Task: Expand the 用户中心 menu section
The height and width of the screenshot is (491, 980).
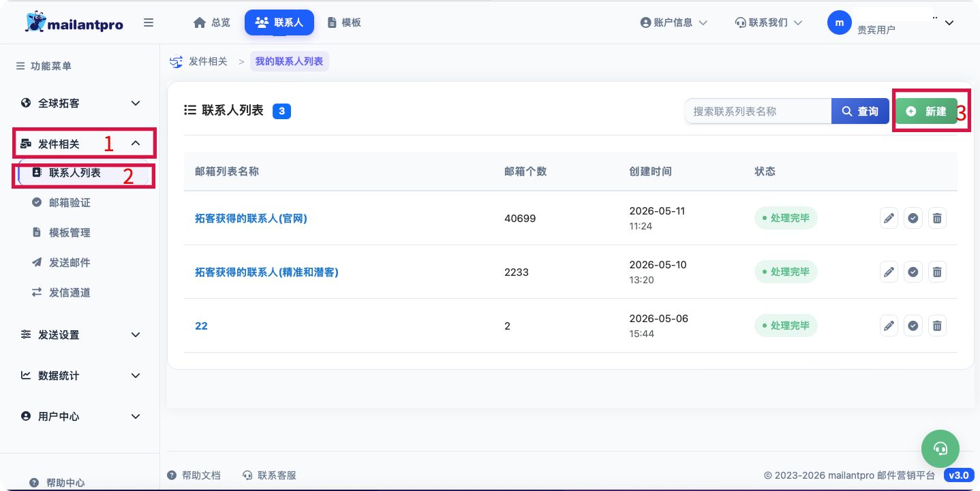Action: [80, 417]
